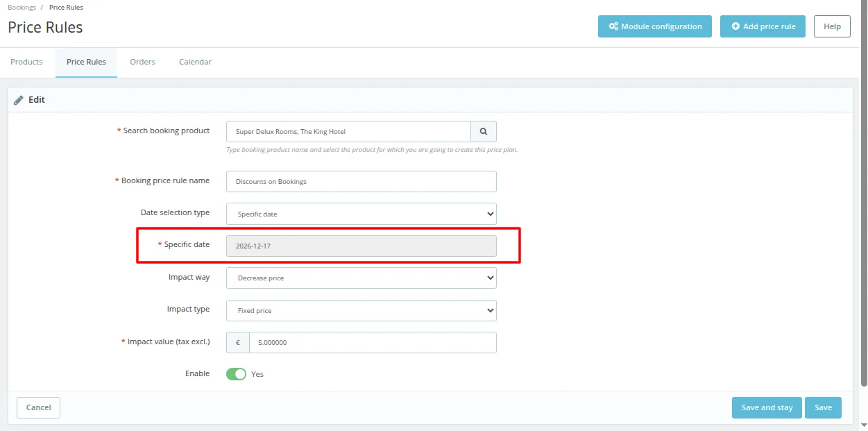Image resolution: width=868 pixels, height=431 pixels.
Task: Click the Module configuration button
Action: point(655,26)
